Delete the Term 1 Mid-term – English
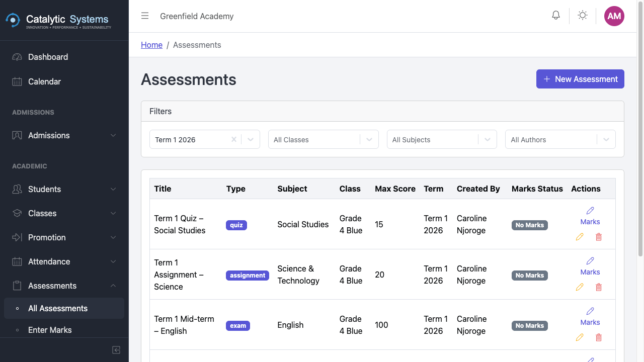 (599, 337)
